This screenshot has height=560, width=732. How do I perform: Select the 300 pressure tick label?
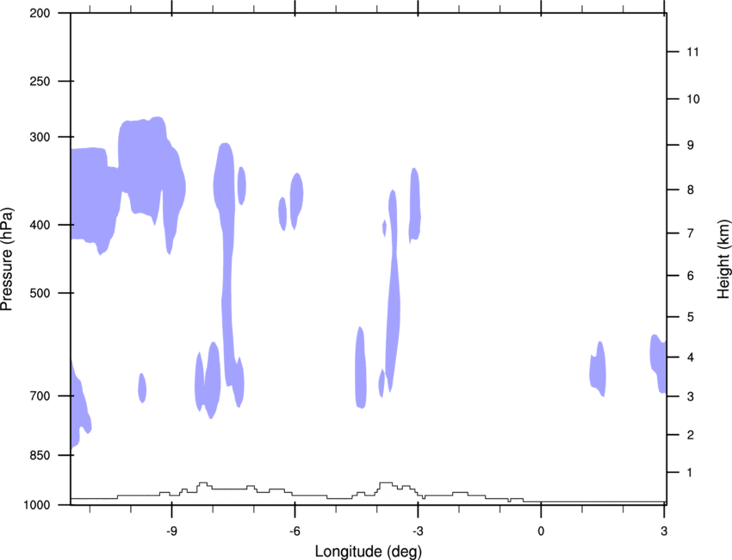[x=40, y=137]
